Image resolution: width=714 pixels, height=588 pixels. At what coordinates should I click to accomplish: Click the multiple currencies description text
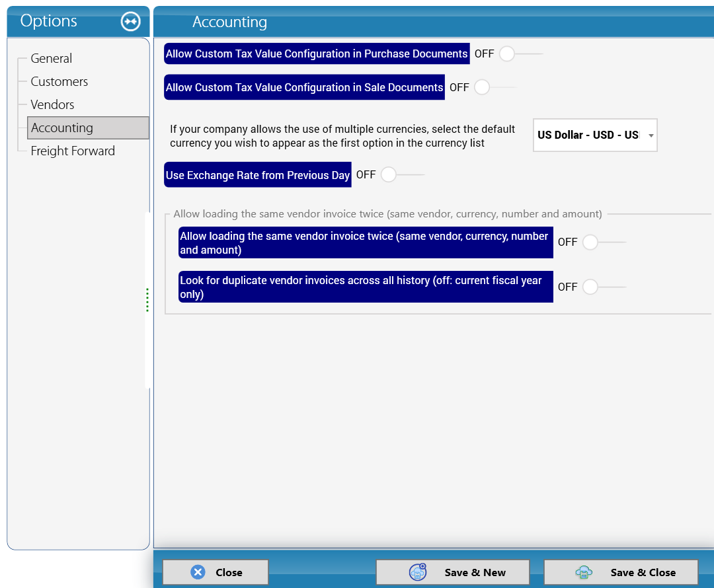342,136
